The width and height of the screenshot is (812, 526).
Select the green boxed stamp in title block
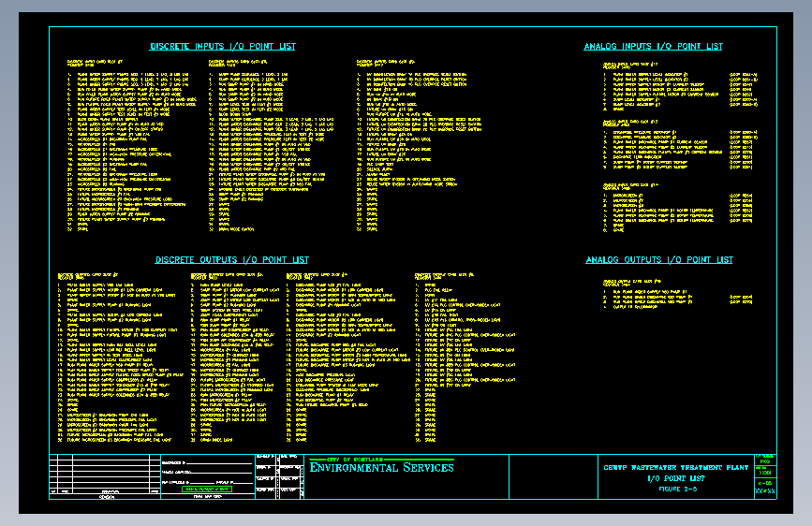207,489
